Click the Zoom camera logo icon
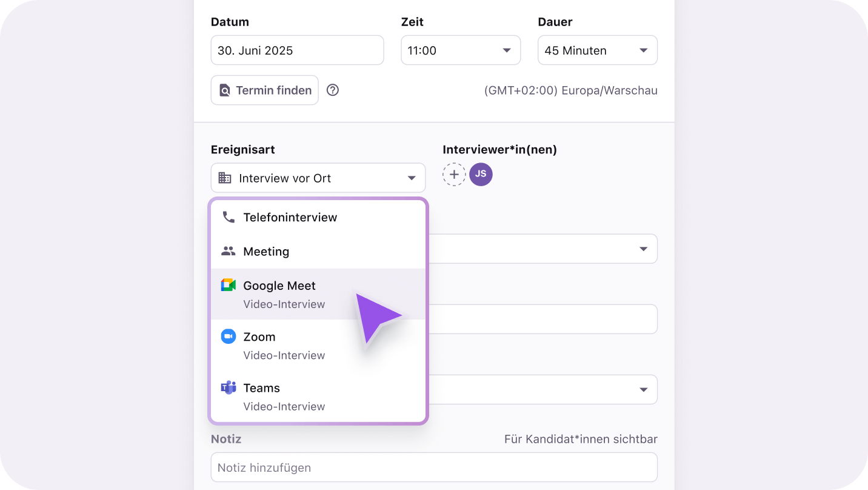The width and height of the screenshot is (868, 490). (x=229, y=337)
